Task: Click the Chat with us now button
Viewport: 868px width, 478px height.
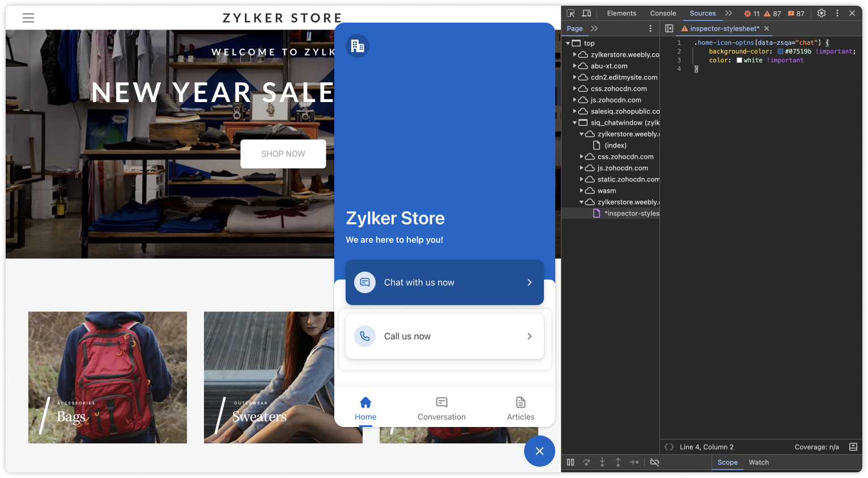Action: [445, 282]
